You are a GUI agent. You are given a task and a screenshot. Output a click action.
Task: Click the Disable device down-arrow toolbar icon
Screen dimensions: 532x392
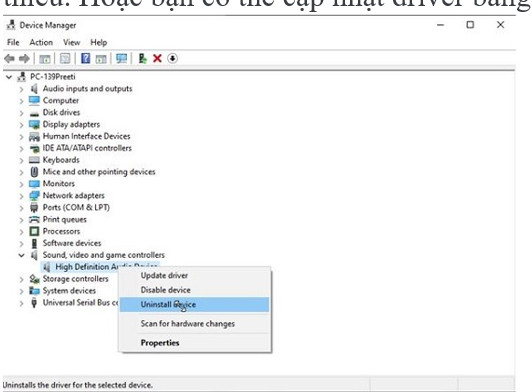pyautogui.click(x=172, y=58)
